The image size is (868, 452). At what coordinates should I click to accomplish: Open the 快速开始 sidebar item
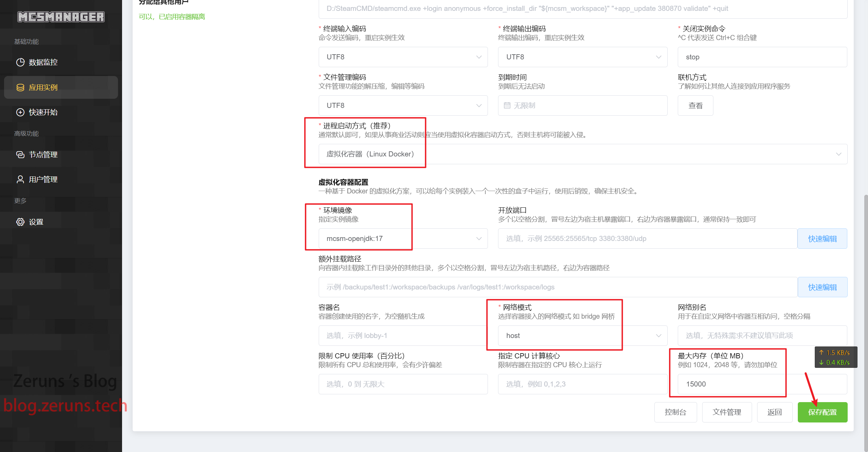tap(61, 112)
